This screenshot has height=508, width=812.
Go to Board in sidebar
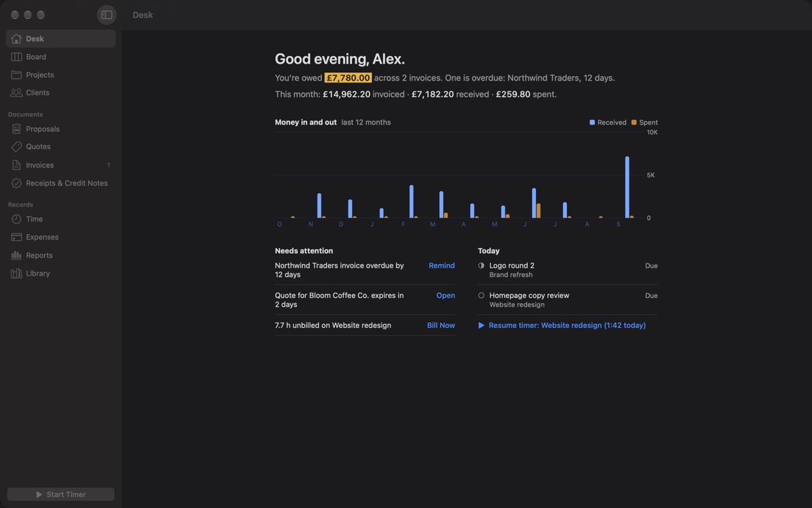(36, 57)
